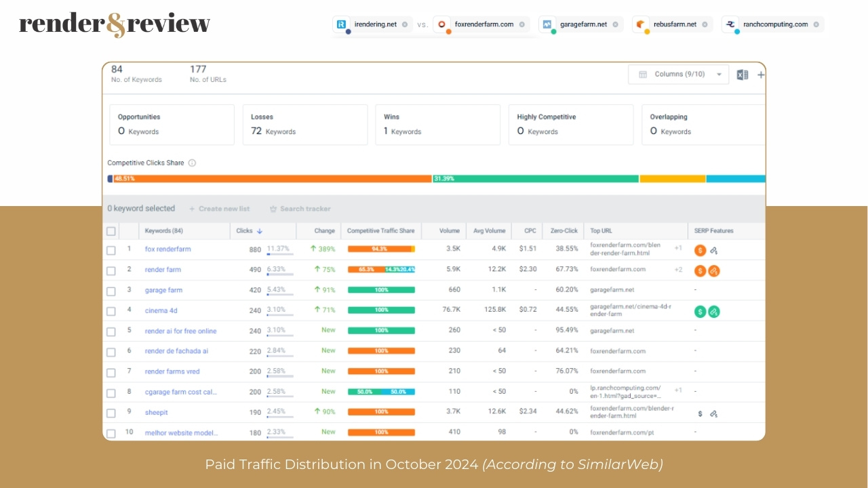Expand +2 URLs in render farm row
This screenshot has width=868, height=488.
tap(678, 269)
